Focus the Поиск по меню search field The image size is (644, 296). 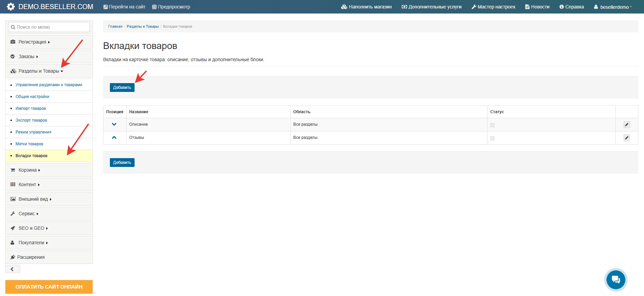click(x=49, y=27)
